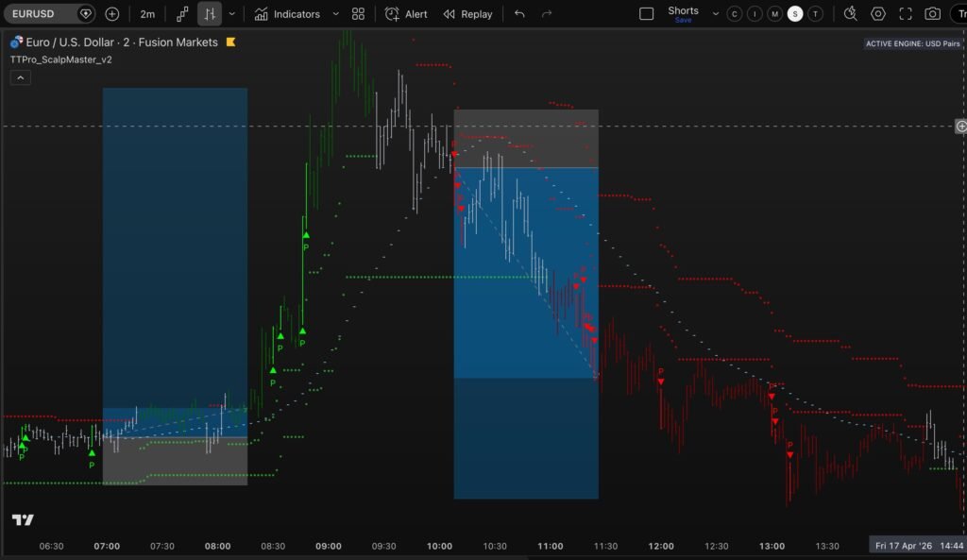Image resolution: width=967 pixels, height=560 pixels.
Task: Open chart settings hexagon icon
Action: (878, 14)
